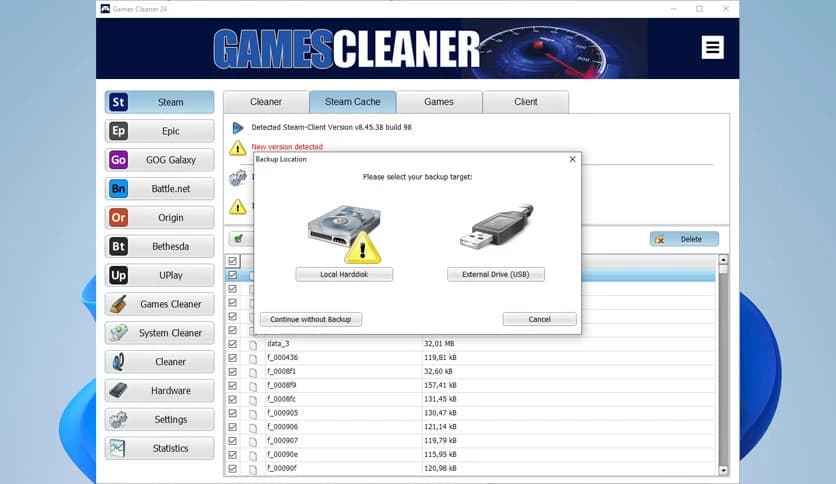Click the System Cleaner sidebar icon

pyautogui.click(x=118, y=333)
